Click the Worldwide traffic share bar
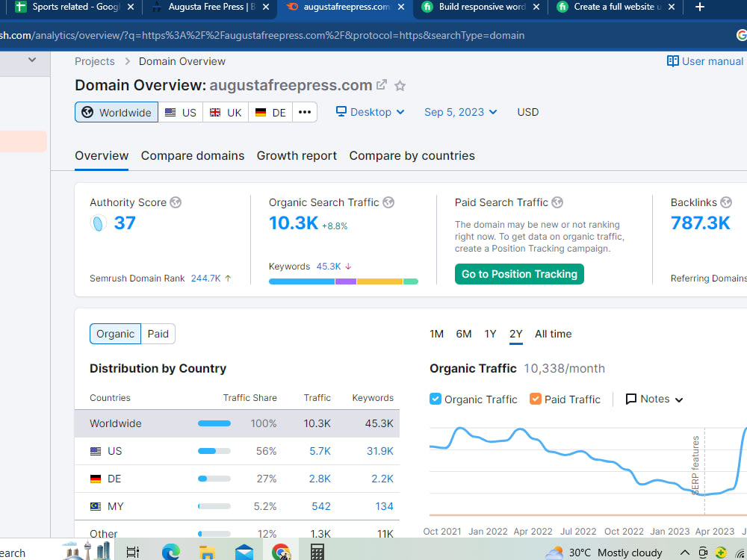This screenshot has height=560, width=747. (x=214, y=423)
